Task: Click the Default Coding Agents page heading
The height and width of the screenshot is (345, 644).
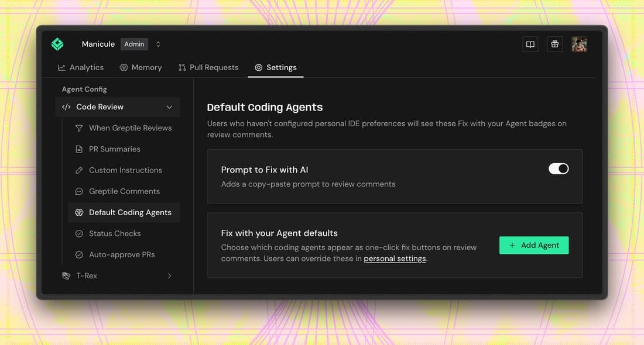Action: click(x=265, y=108)
